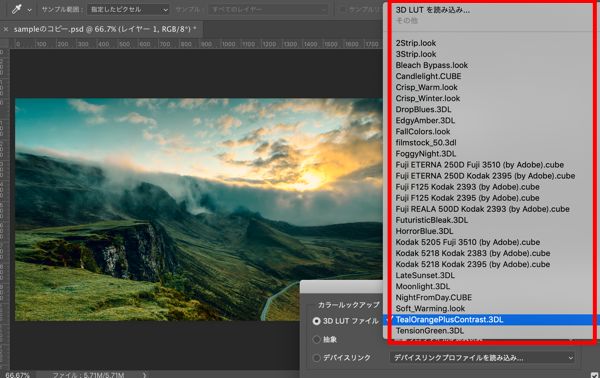Select FallColors.look preset
The image size is (600, 378).
tap(423, 132)
